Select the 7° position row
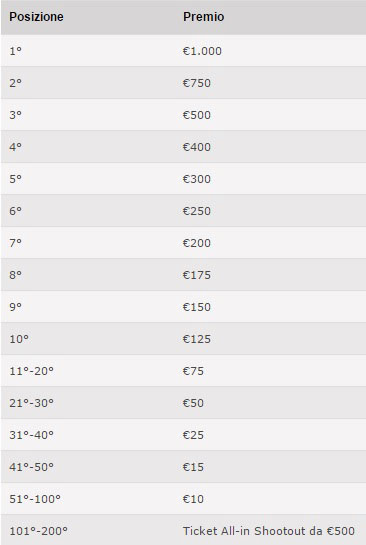The image size is (366, 545). point(183,243)
